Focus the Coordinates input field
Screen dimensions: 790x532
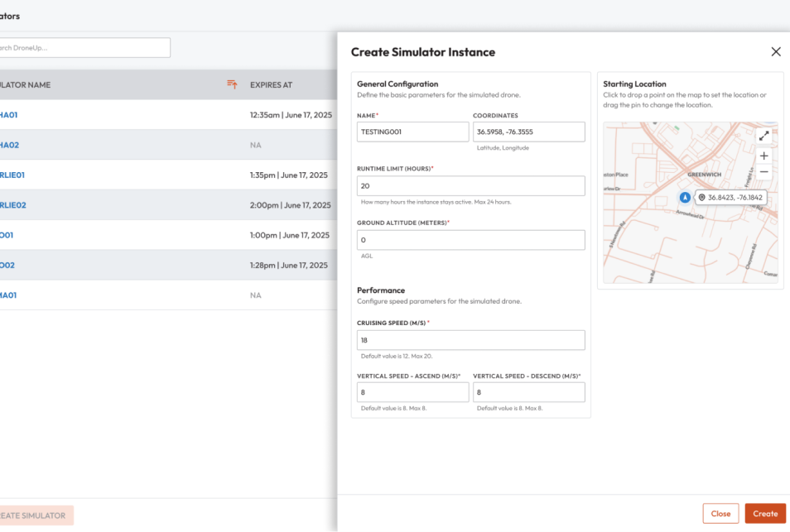pos(528,132)
